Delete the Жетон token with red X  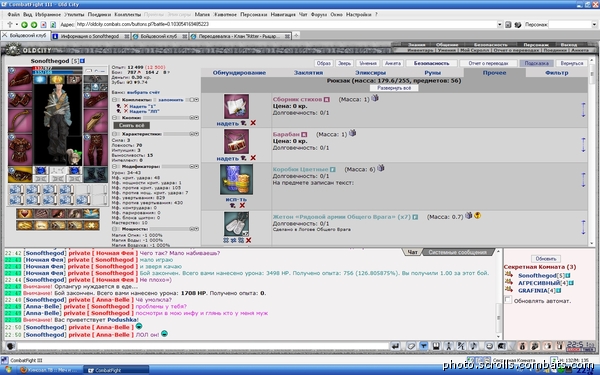(248, 240)
